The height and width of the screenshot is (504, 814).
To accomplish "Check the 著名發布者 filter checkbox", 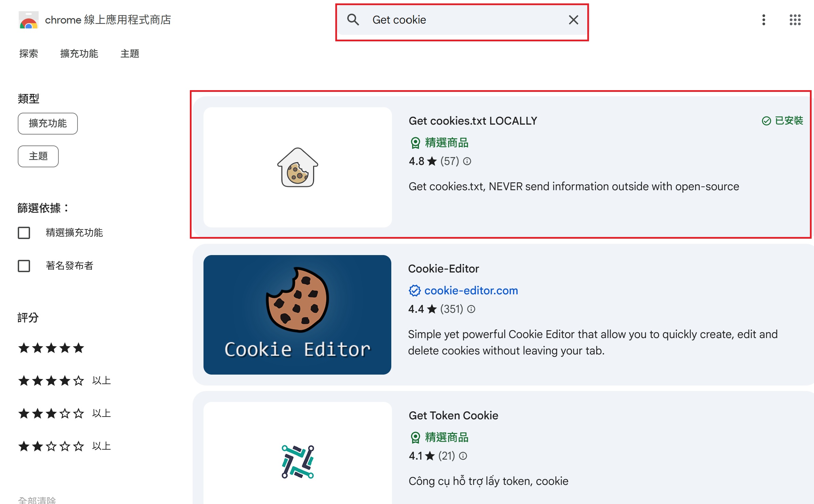I will [24, 266].
